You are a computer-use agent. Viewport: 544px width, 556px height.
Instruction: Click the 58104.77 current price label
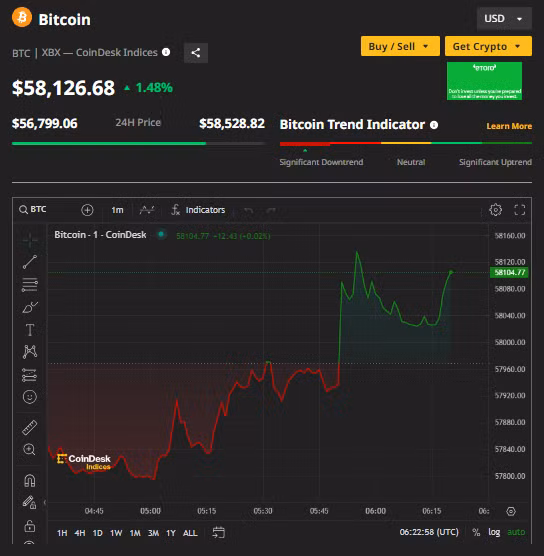[x=509, y=272]
